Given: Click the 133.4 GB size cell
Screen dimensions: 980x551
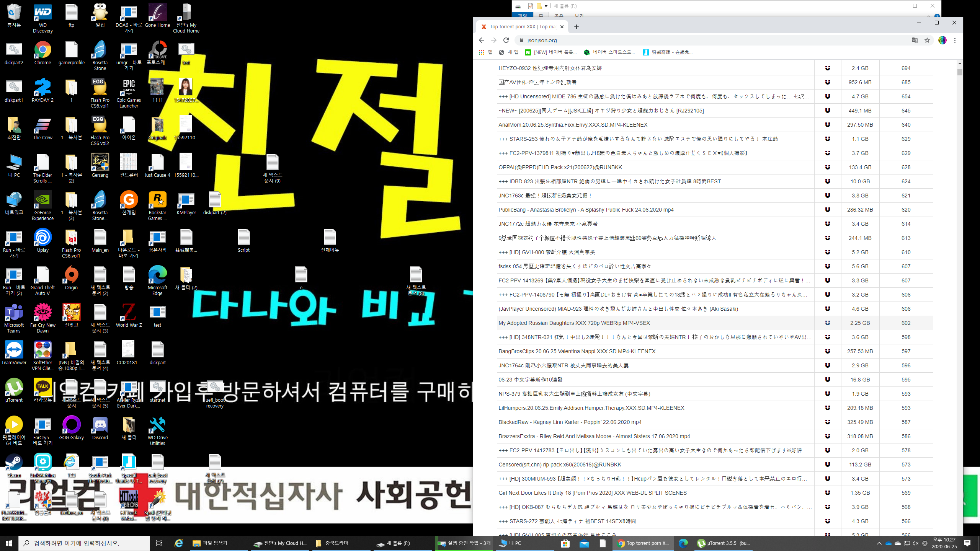Looking at the screenshot, I should 860,167.
